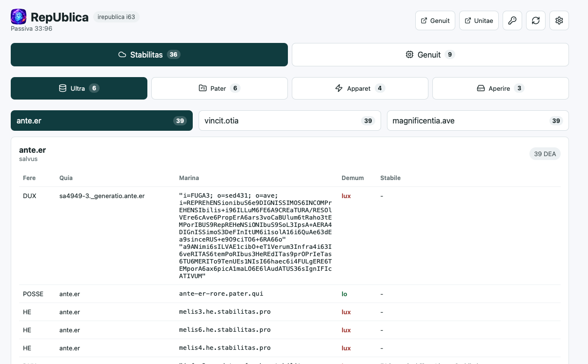Screen dimensions: 588x364
Task: Click melis6.he.stabilitas.pro value
Action: point(225,329)
